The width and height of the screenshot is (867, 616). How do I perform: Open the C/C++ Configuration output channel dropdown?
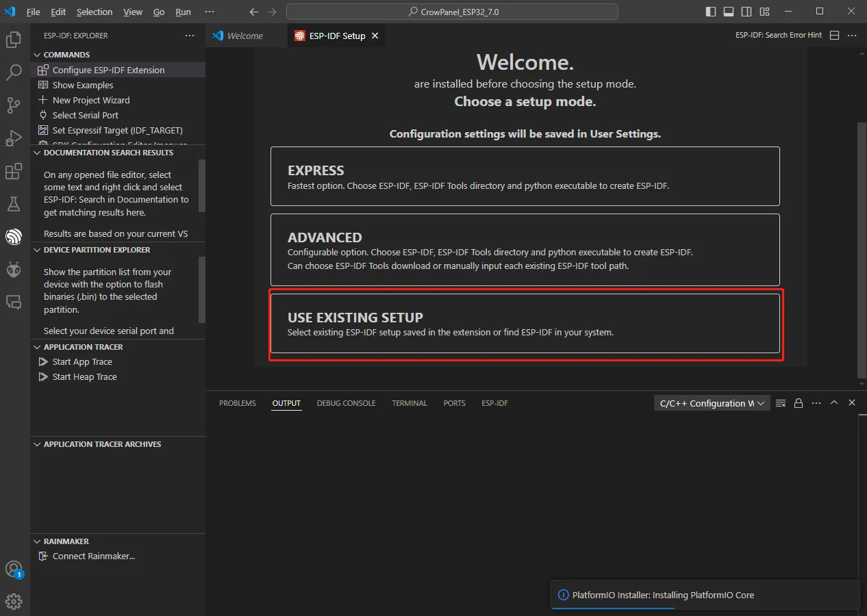712,403
